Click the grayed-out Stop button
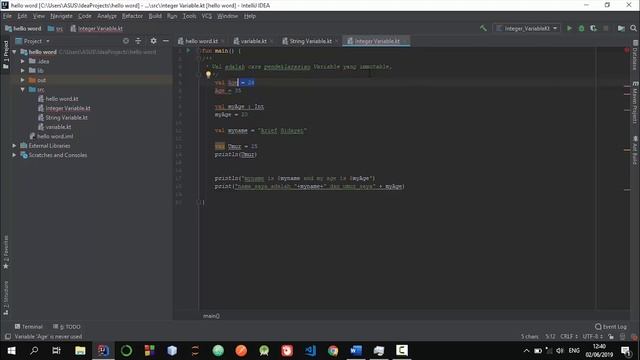Screen dimensions: 640x360 coord(606,28)
